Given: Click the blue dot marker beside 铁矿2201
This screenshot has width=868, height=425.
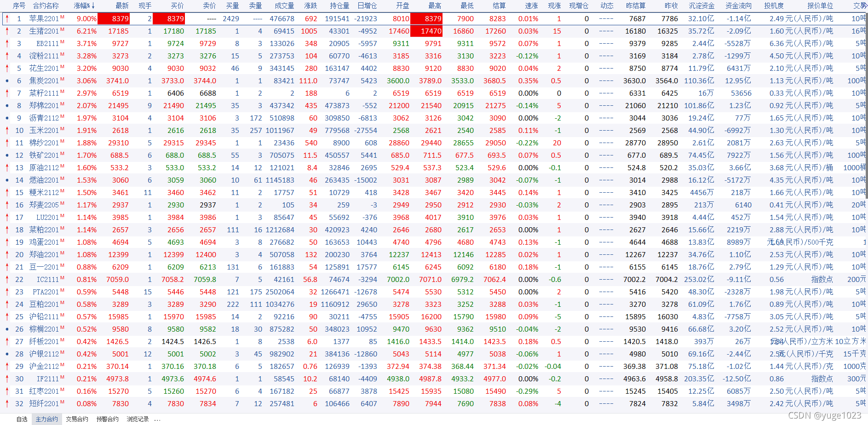Looking at the screenshot, I should tap(7, 155).
